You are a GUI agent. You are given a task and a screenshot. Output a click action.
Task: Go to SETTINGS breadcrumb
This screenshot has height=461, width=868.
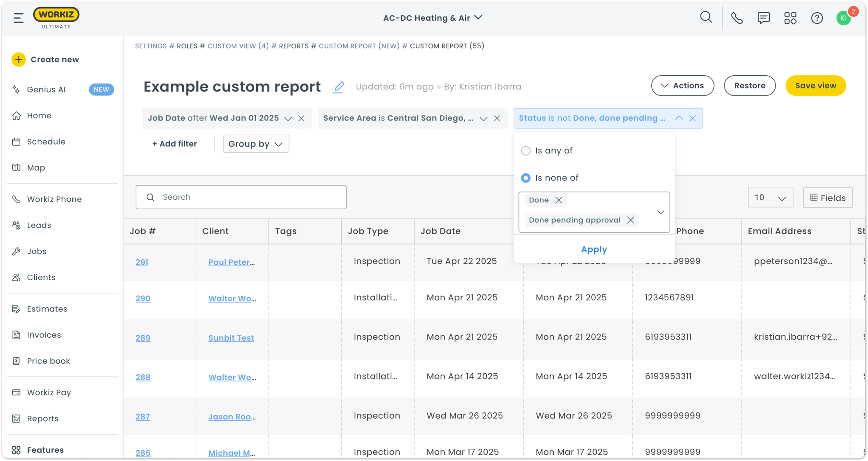151,46
